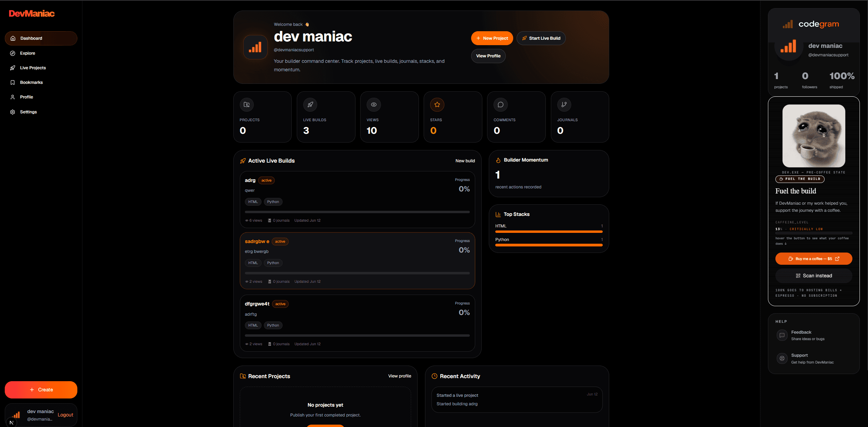Open the dfgrgwe4t live build title
Screen dimensions: 868x427
[x=257, y=304]
